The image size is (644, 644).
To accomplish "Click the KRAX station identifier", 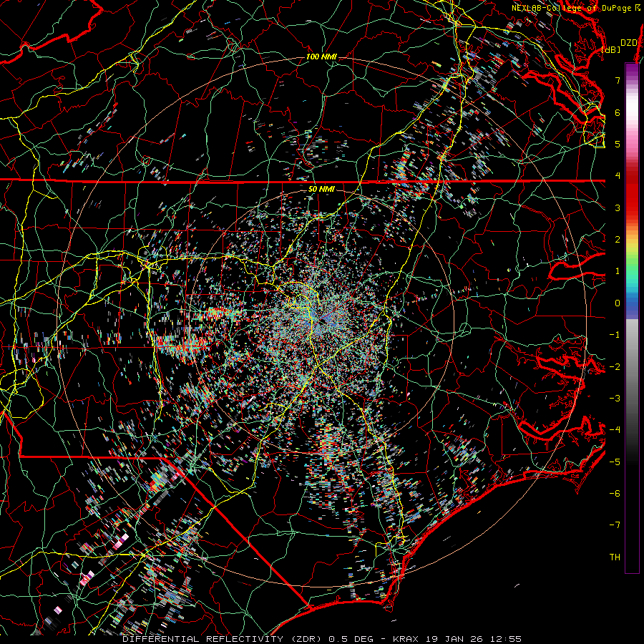I will coord(406,639).
